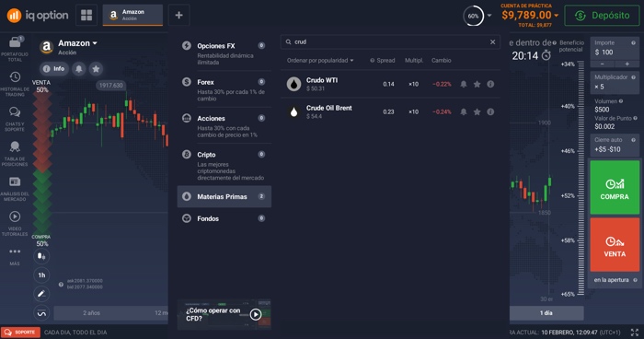The width and height of the screenshot is (644, 339).
Task: Play the ¿Cómo operar con CFD? video
Action: tap(256, 314)
